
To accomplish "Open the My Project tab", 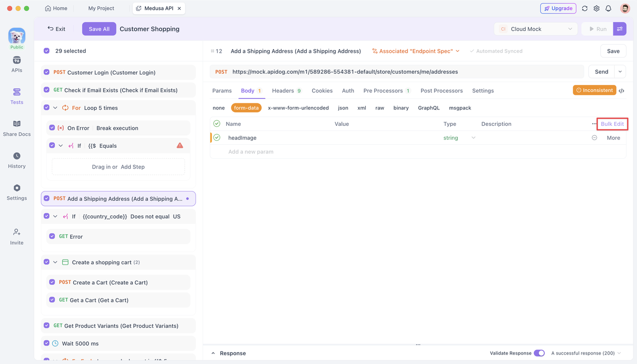I will coord(101,8).
